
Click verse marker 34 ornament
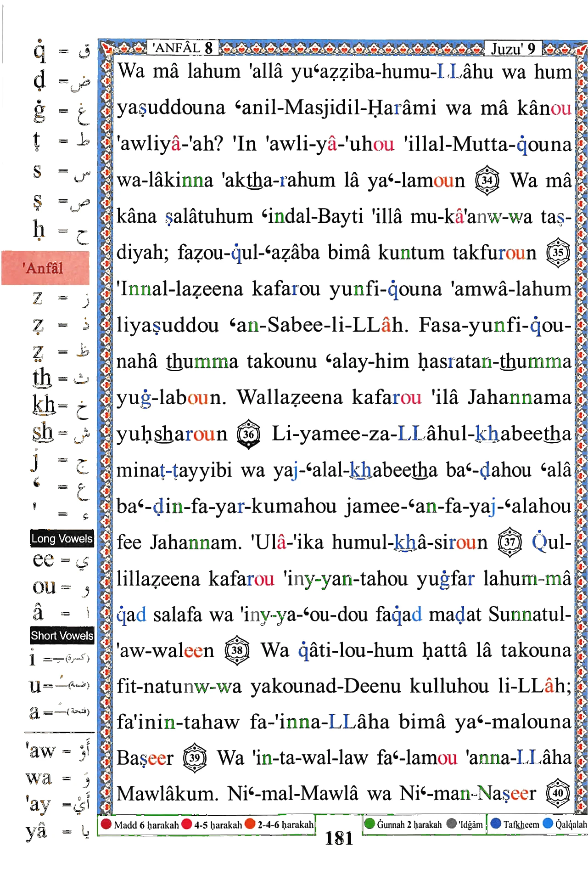pyautogui.click(x=487, y=181)
